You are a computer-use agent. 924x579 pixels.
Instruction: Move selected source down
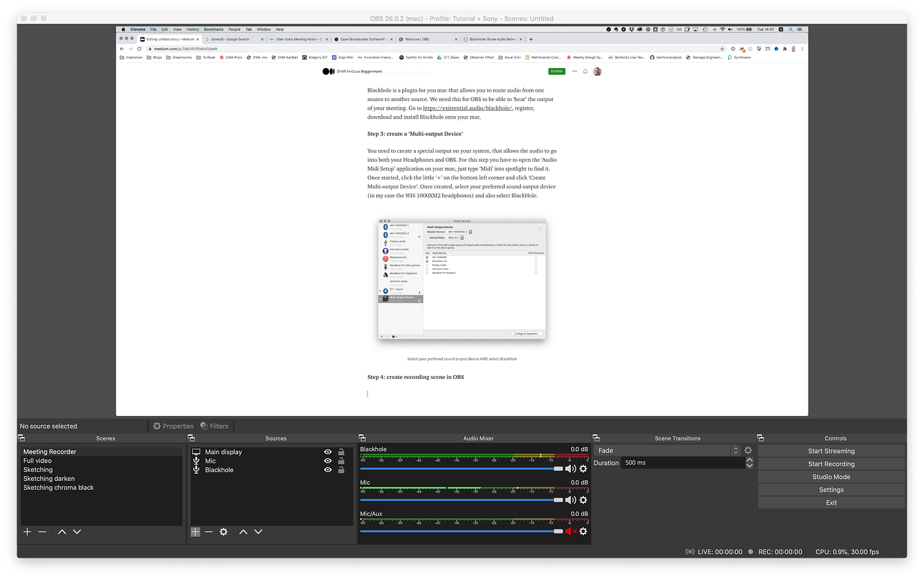tap(258, 531)
